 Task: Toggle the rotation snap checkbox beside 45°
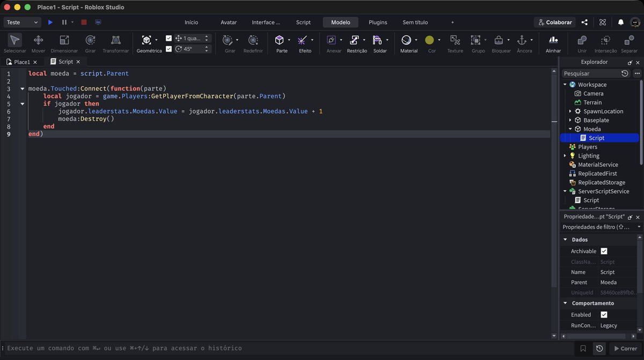169,49
